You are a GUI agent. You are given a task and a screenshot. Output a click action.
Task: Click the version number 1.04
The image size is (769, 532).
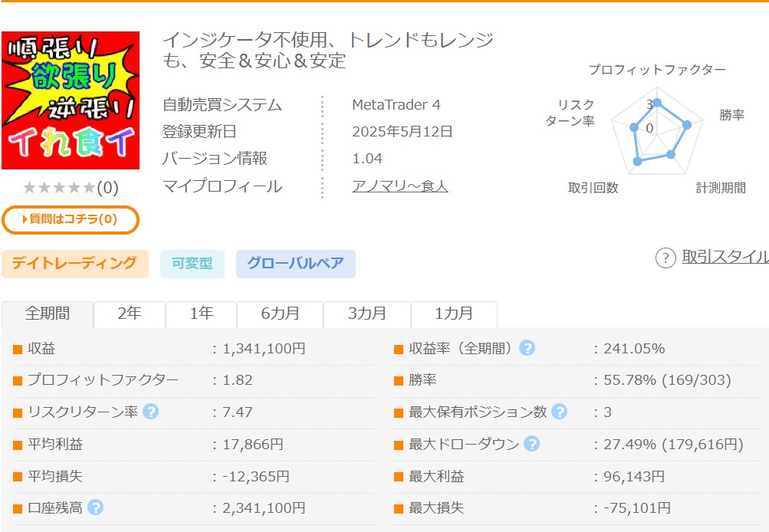pyautogui.click(x=367, y=159)
